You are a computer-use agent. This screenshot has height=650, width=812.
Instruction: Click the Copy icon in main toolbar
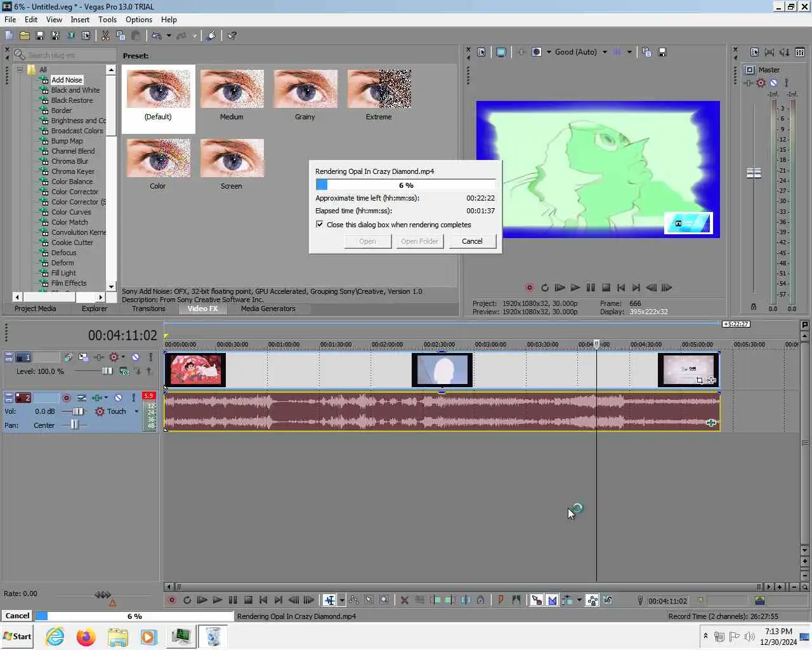coord(121,36)
